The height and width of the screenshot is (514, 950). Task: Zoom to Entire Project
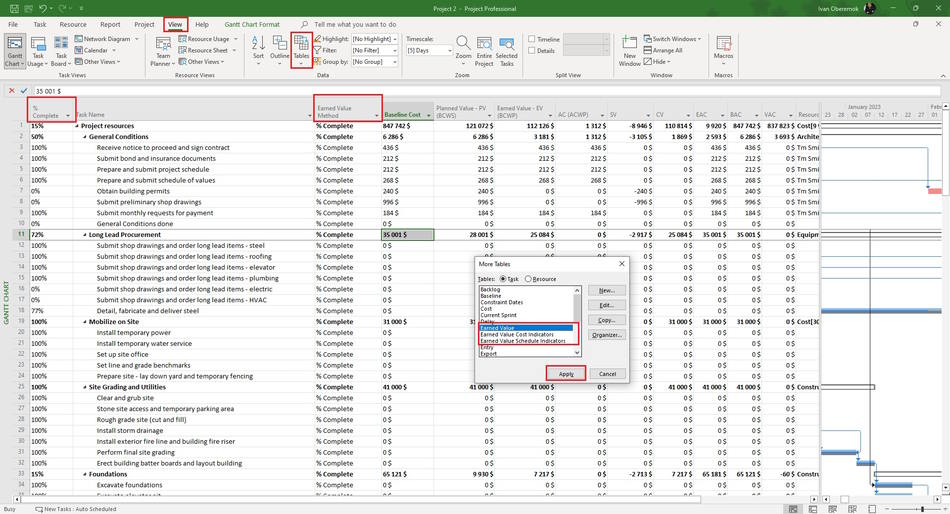click(x=484, y=51)
